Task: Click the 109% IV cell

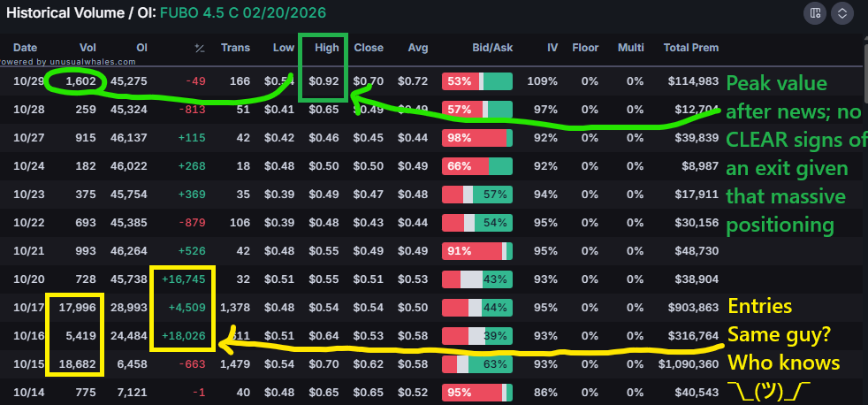Action: tap(543, 81)
